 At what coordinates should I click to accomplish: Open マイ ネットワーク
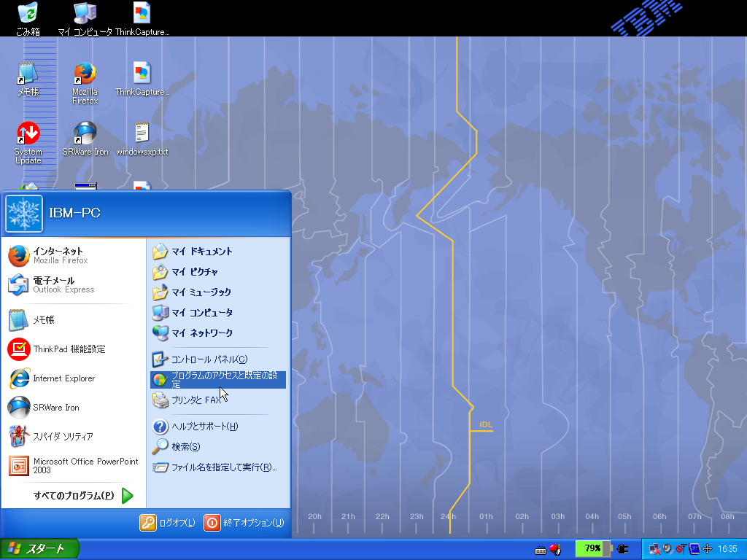[x=217, y=332]
